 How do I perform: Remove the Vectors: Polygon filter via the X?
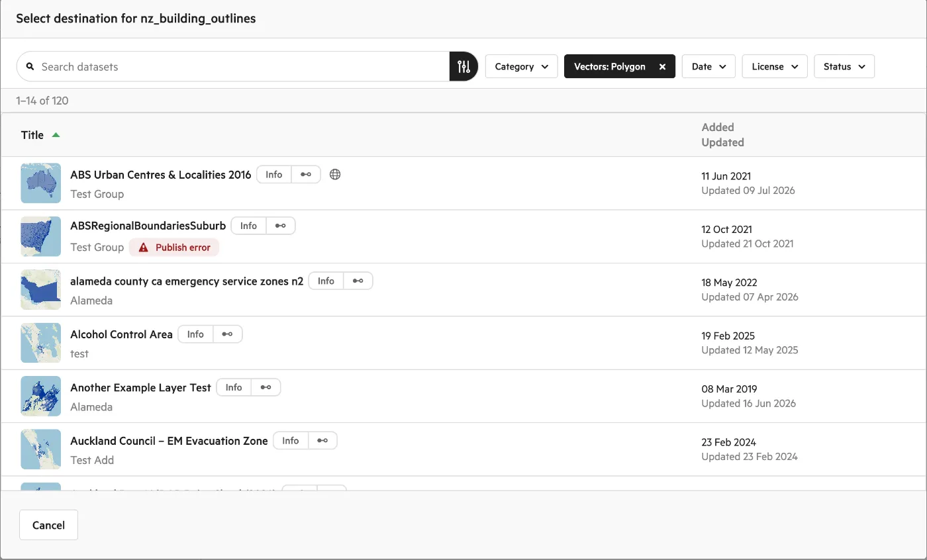(662, 67)
